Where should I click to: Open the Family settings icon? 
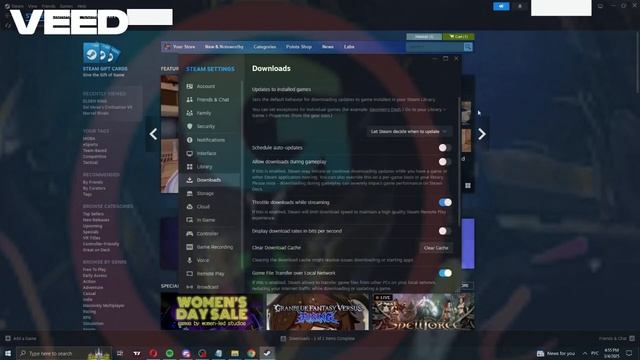[189, 113]
